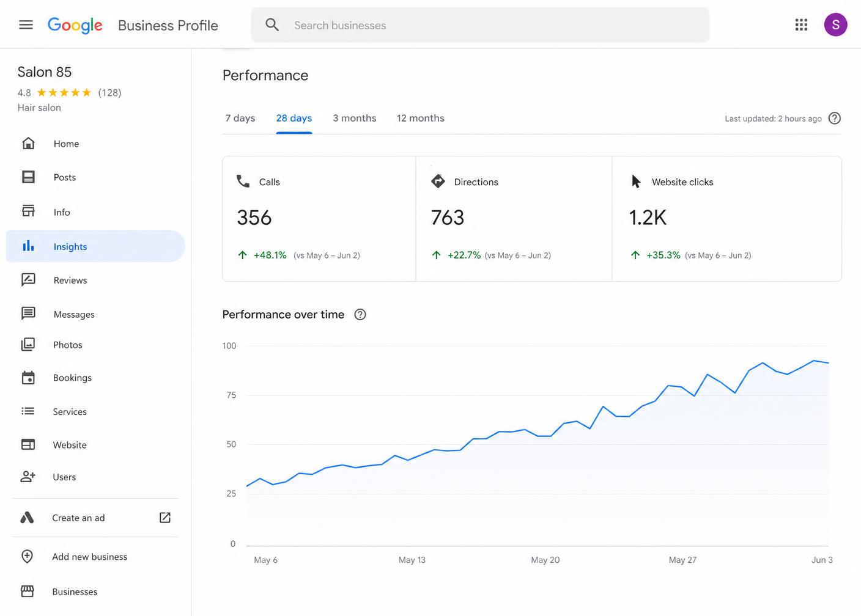Viewport: 861px width, 616px height.
Task: Switch to the 7 days tab
Action: click(x=240, y=118)
